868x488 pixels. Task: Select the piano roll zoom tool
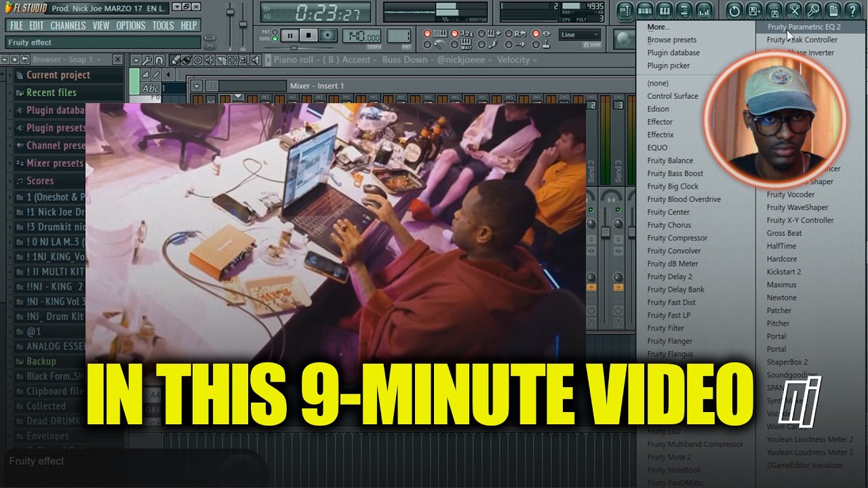pos(244,60)
